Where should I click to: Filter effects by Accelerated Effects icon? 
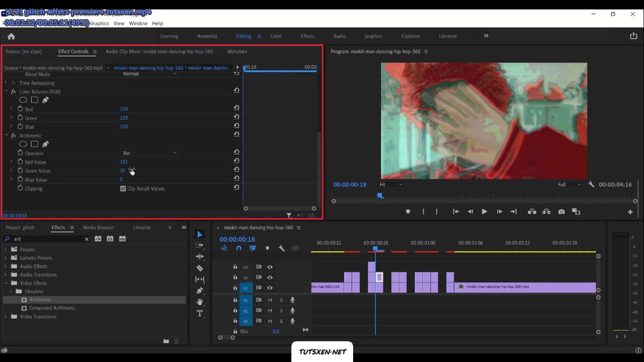(x=98, y=239)
